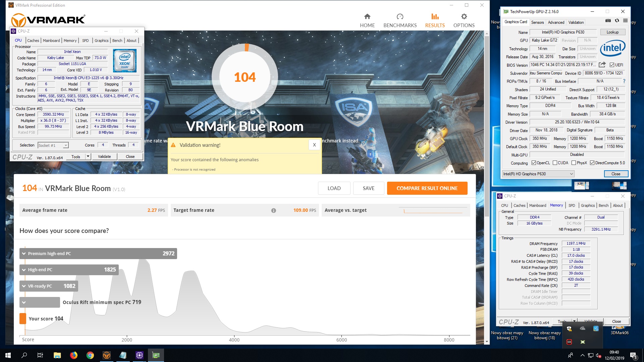Viewport: 644px width, 362px height.
Task: Toggle the PhysX checkbox in GPU-Z
Action: (x=574, y=163)
